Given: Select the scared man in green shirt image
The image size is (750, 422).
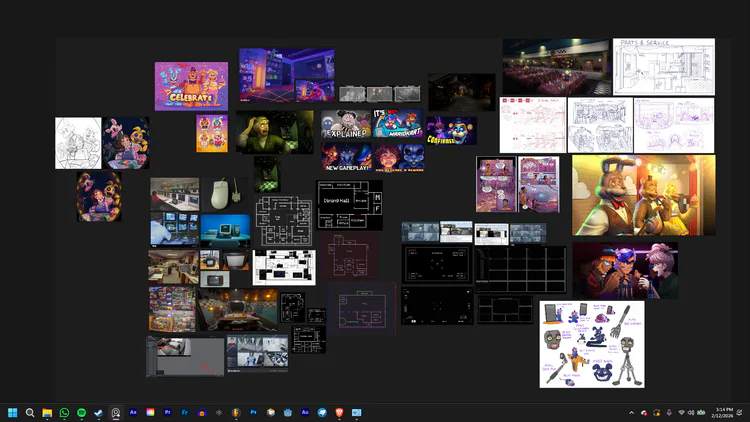Looking at the screenshot, I should (x=275, y=132).
